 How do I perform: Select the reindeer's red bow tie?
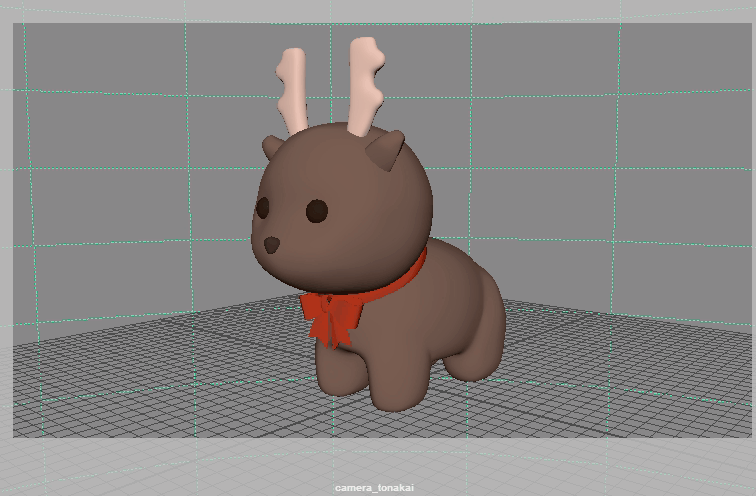331,319
